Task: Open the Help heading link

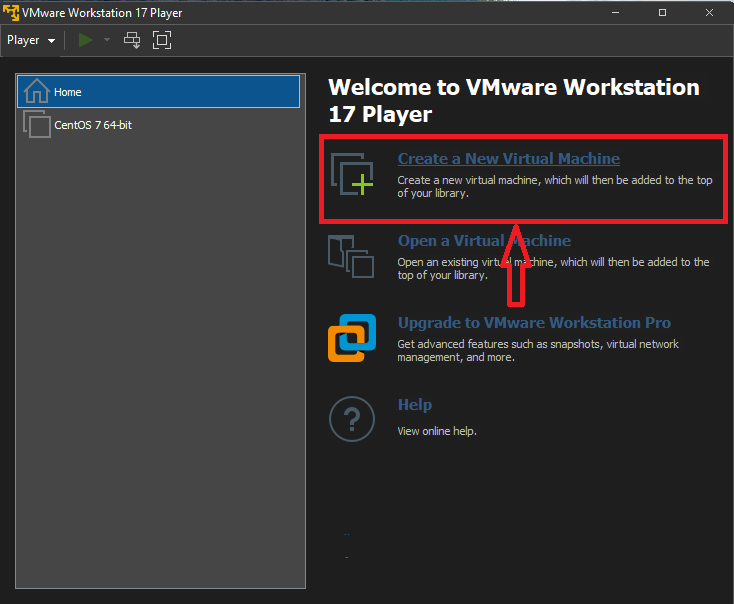Action: (x=415, y=405)
